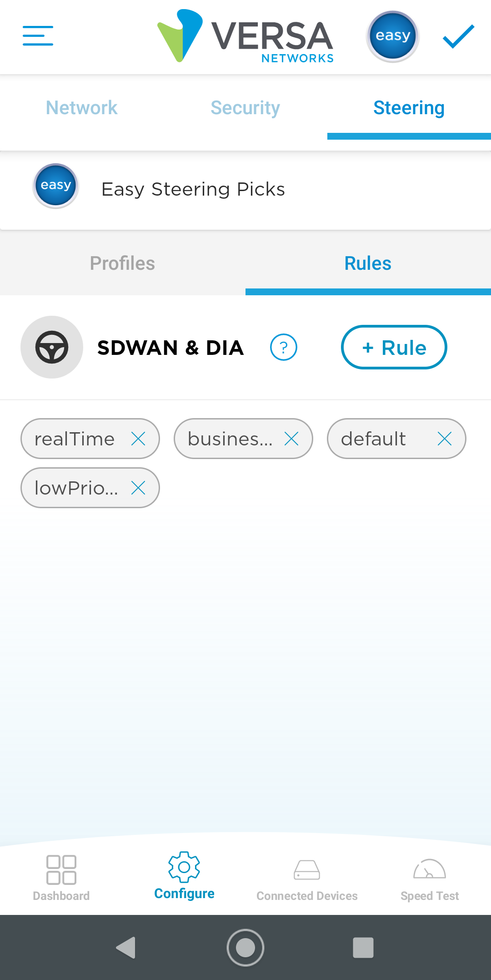The height and width of the screenshot is (980, 491).
Task: Switch to the Network tab
Action: pyautogui.click(x=82, y=108)
